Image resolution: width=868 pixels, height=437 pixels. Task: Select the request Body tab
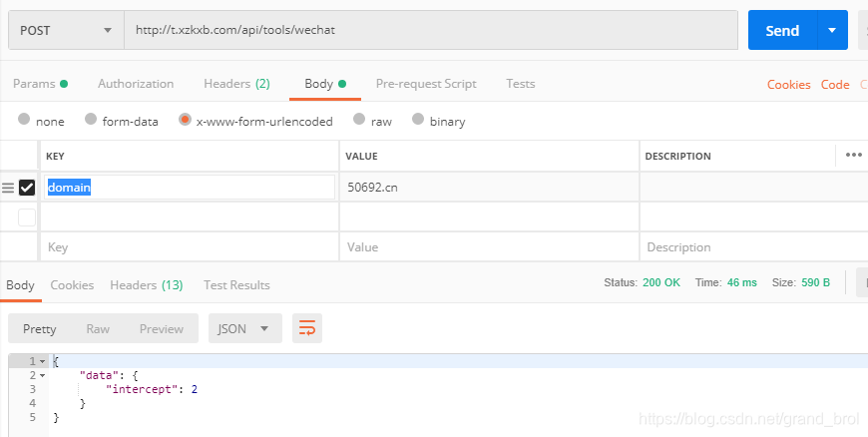point(325,84)
